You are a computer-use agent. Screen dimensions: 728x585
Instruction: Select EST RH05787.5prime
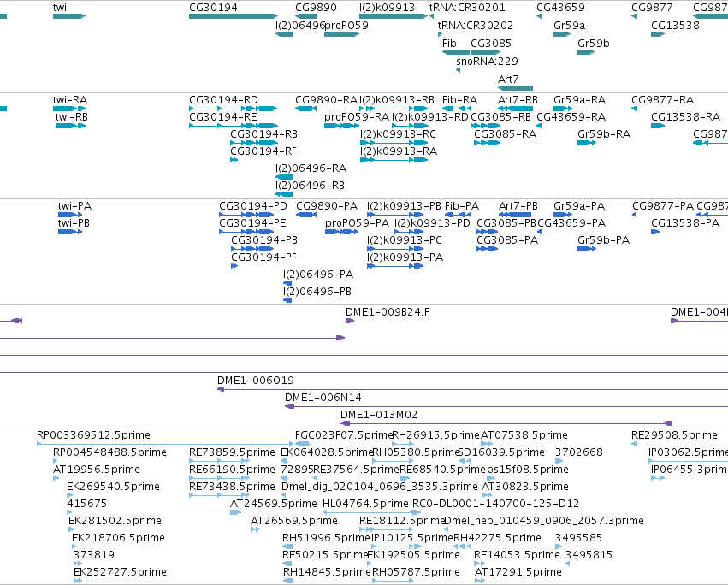393,581
